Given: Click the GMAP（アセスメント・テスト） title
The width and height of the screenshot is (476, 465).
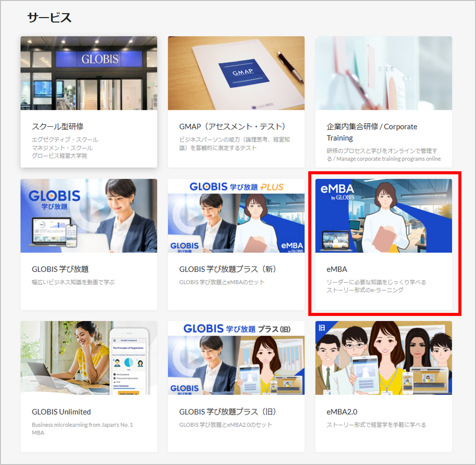Looking at the screenshot, I should tap(232, 126).
